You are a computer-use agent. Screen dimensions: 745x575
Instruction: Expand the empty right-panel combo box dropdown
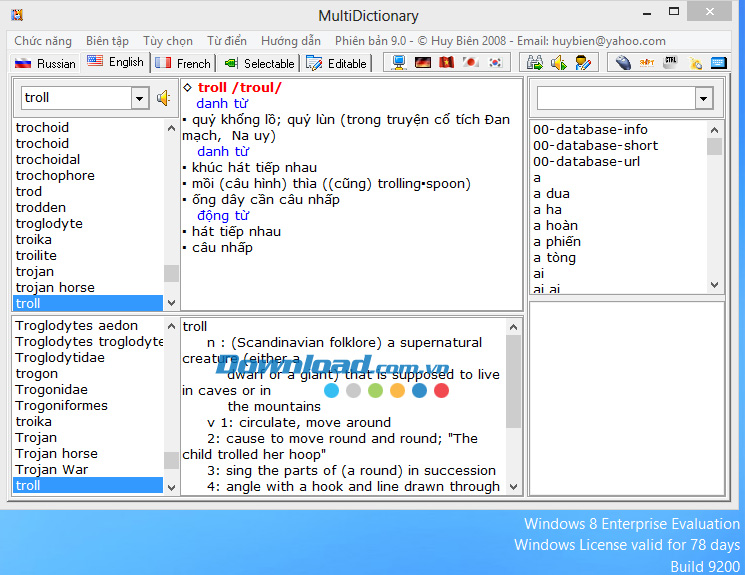[x=704, y=98]
